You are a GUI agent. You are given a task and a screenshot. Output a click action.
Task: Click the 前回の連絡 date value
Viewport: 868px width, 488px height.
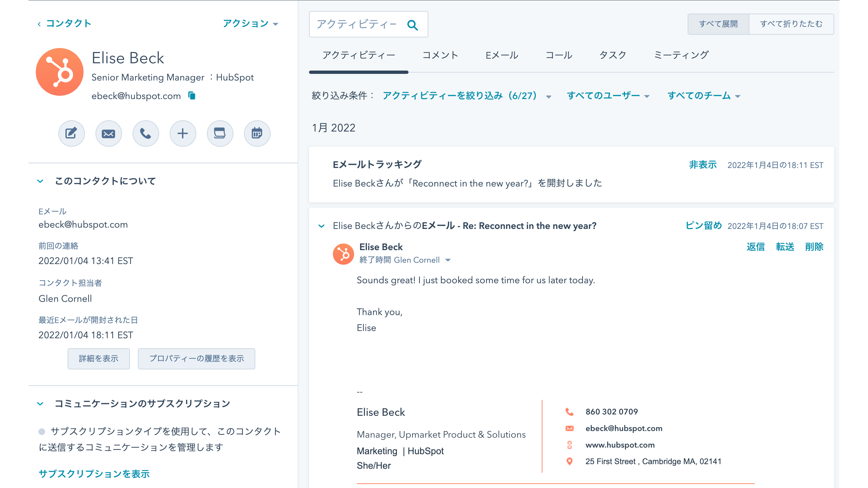86,261
